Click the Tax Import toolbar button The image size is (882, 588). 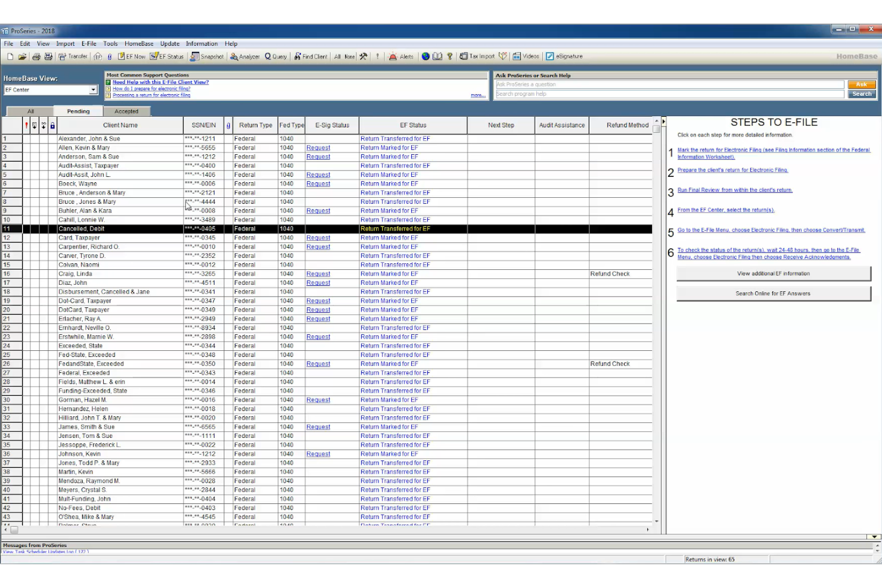[x=477, y=57]
